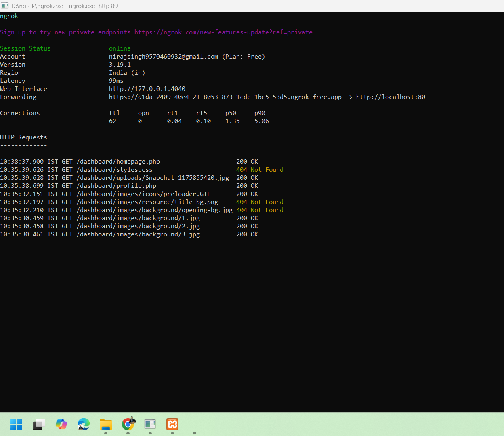Viewport: 504px width, 436px height.
Task: Switch to Google Chrome in the taskbar
Action: [128, 424]
